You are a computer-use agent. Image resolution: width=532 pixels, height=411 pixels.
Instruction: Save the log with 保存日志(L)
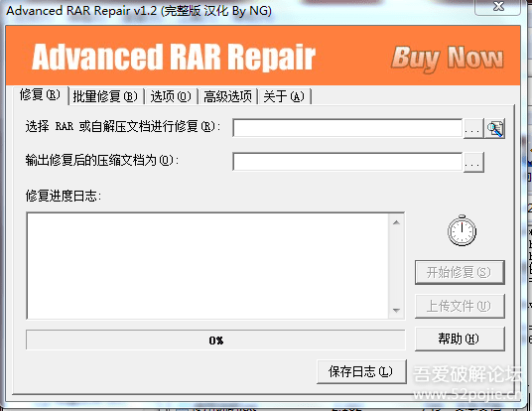(x=361, y=371)
